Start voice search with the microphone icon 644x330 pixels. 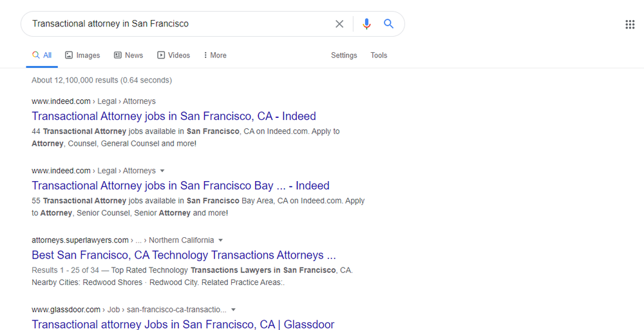[367, 24]
